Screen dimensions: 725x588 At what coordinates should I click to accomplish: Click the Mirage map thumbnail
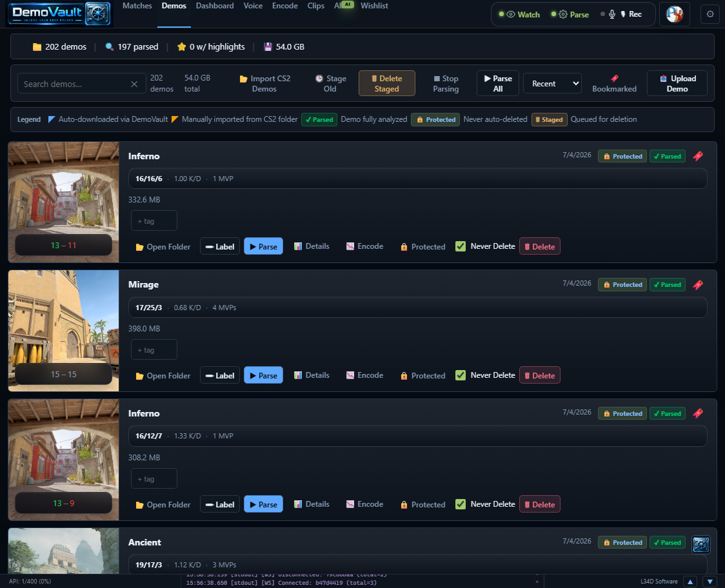pyautogui.click(x=63, y=331)
